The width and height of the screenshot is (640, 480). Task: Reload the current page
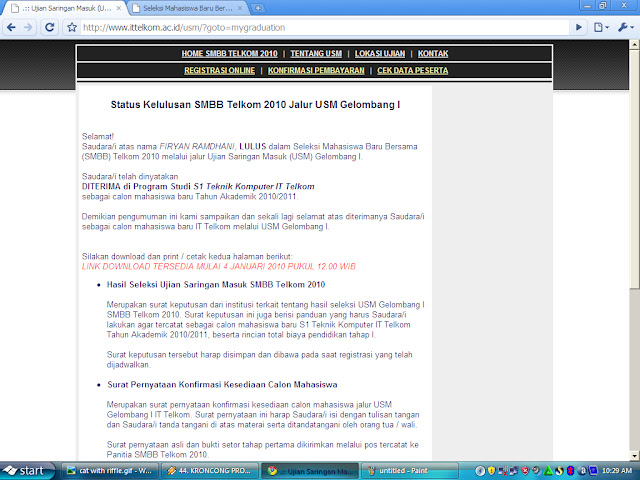click(x=49, y=27)
